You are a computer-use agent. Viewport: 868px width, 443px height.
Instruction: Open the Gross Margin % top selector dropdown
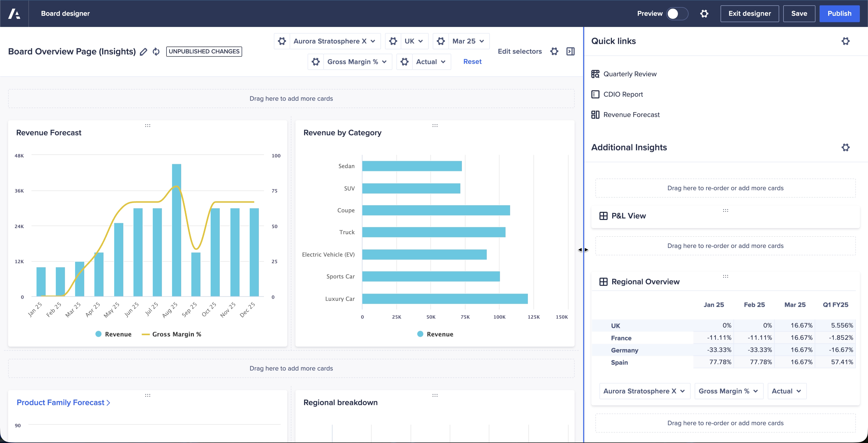click(357, 62)
